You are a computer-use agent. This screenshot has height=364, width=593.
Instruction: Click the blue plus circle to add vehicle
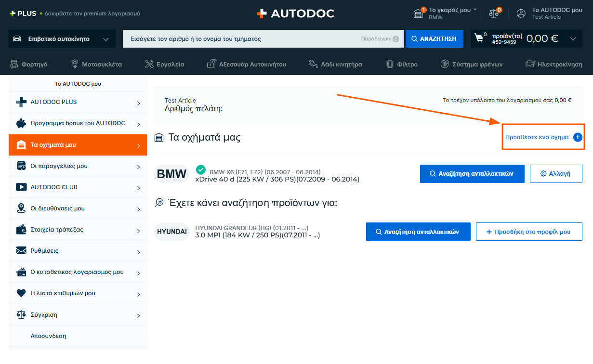click(578, 137)
